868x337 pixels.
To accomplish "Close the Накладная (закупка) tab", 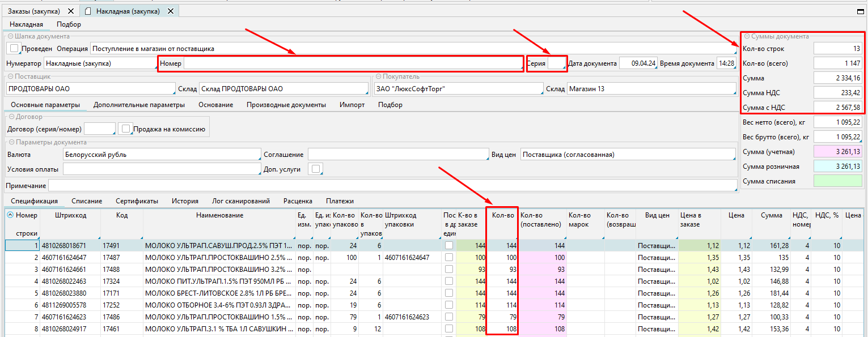I will (171, 11).
